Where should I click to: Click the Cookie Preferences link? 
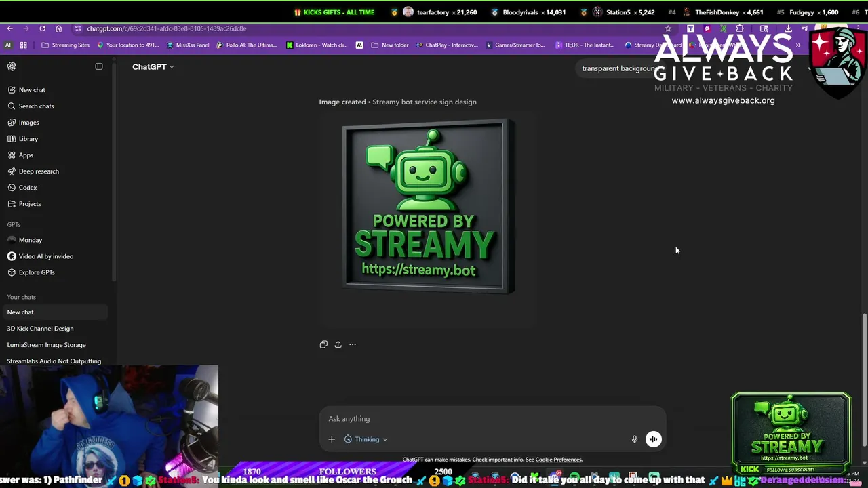558,460
